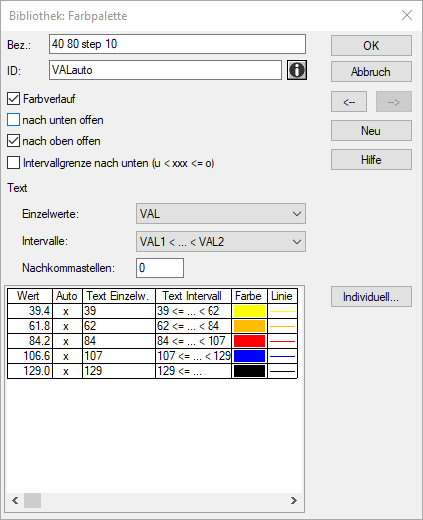This screenshot has width=423, height=520.
Task: Close the Farbpalette dialog window
Action: (x=407, y=15)
